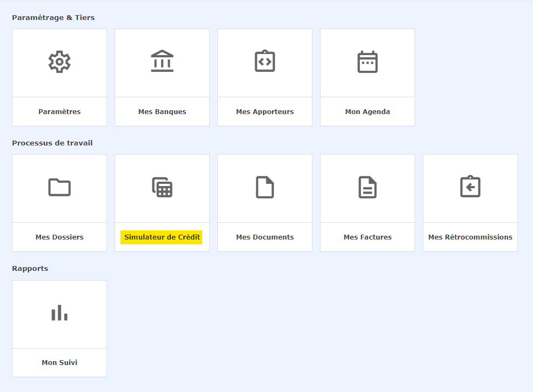533x392 pixels.
Task: Select the Mon Agenda label
Action: (x=368, y=112)
